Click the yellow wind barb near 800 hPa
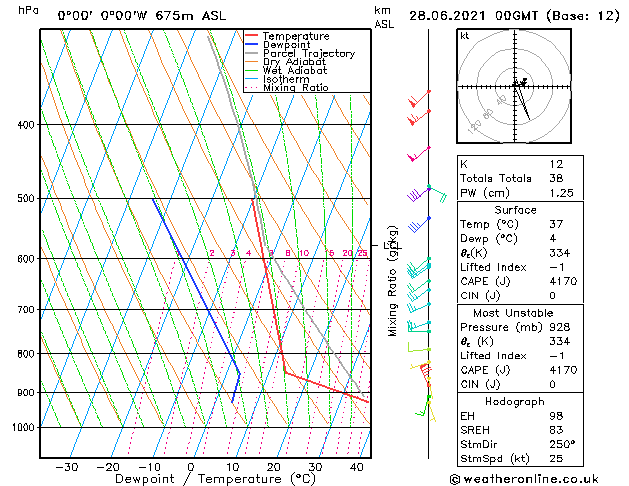Screen dimensions: 629x486 tap(416, 347)
